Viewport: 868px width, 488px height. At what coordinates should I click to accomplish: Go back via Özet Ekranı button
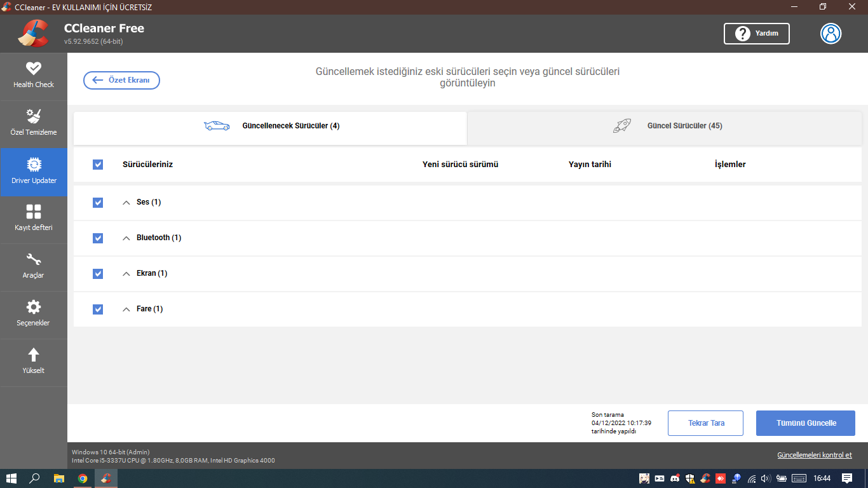click(121, 80)
